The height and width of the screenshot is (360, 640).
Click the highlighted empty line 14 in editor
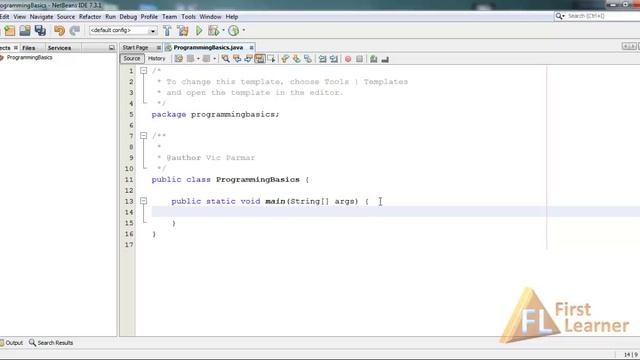coord(396,212)
